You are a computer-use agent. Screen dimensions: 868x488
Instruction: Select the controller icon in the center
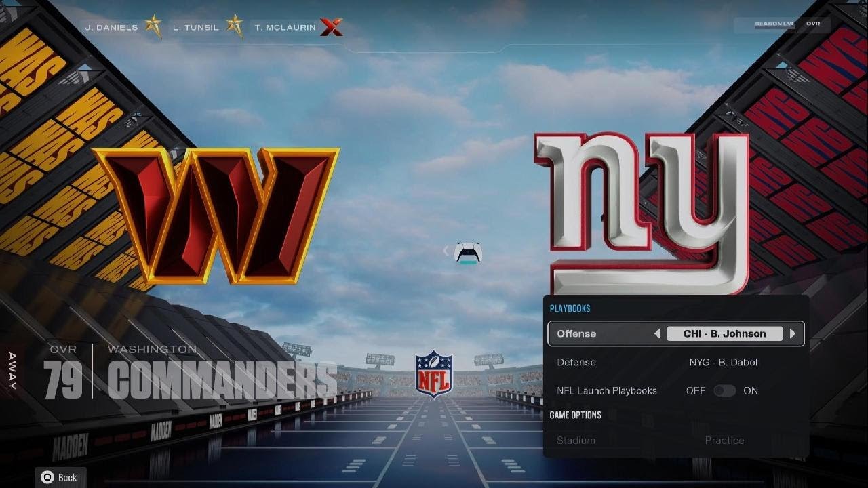click(468, 253)
